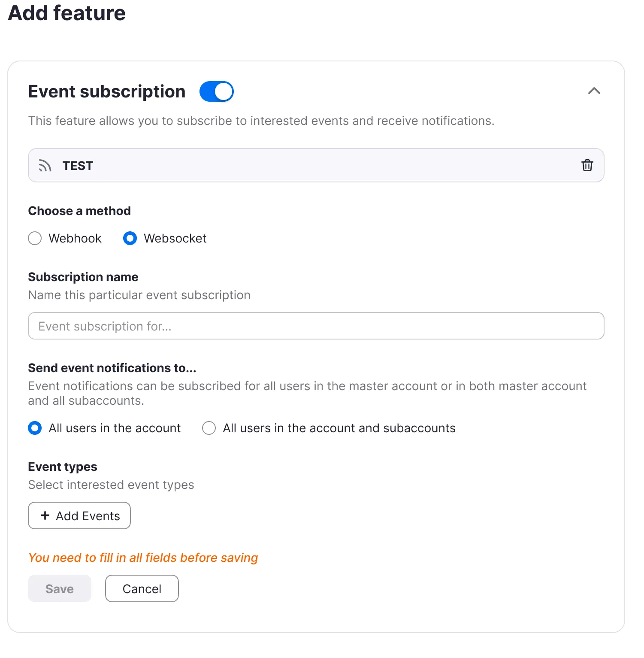Open the TEST subscription row

click(x=300, y=166)
